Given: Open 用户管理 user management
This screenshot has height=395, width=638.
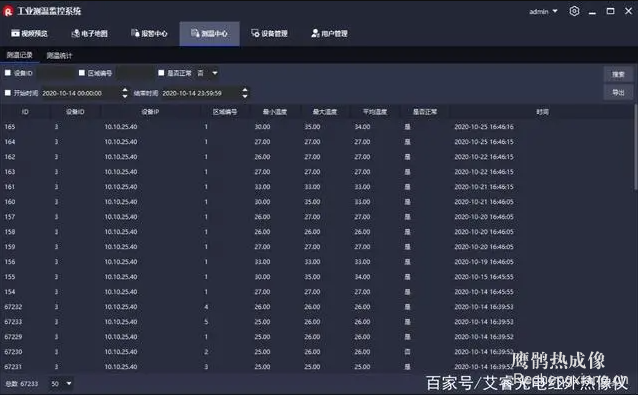Looking at the screenshot, I should (329, 33).
